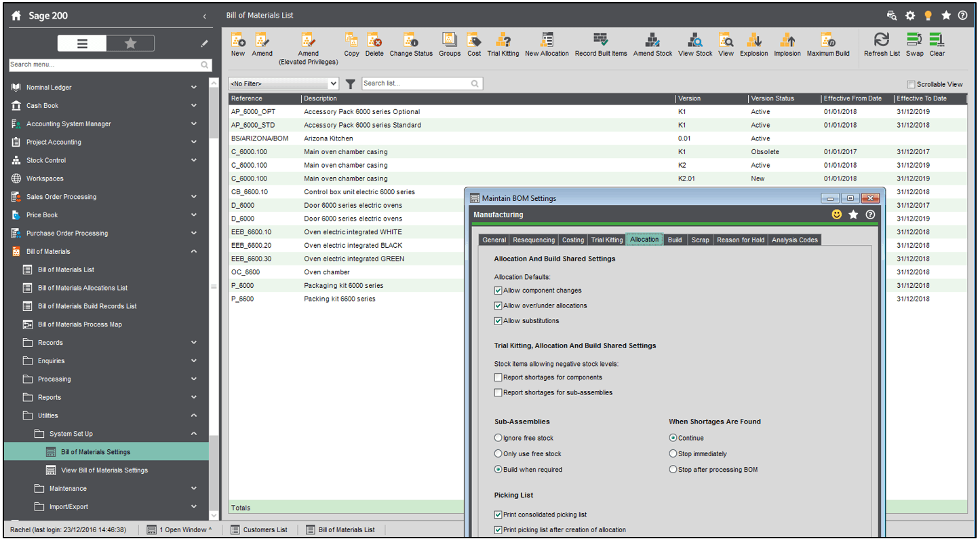Click the lightbulb icon in top bar

click(928, 15)
